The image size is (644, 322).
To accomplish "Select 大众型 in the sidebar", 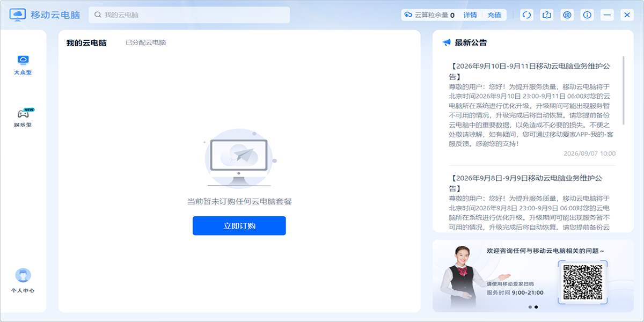I will pyautogui.click(x=23, y=64).
